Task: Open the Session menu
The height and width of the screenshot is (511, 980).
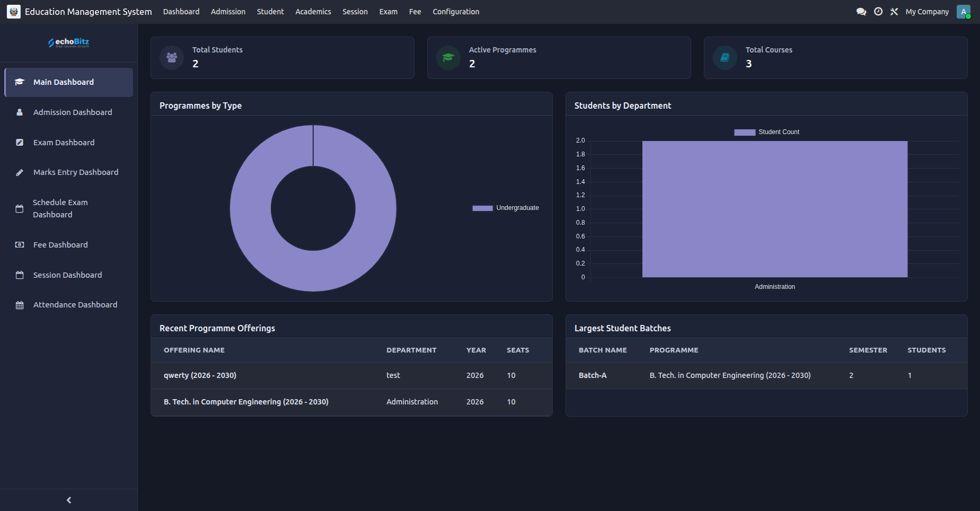Action: point(355,12)
